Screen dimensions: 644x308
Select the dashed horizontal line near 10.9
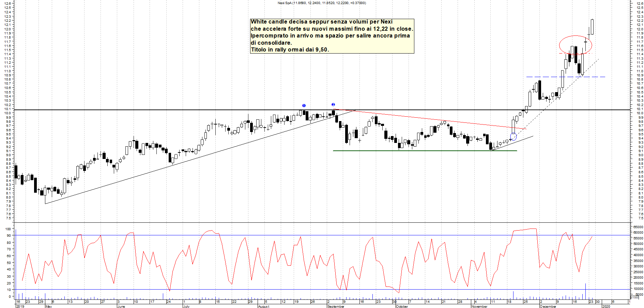pos(566,77)
